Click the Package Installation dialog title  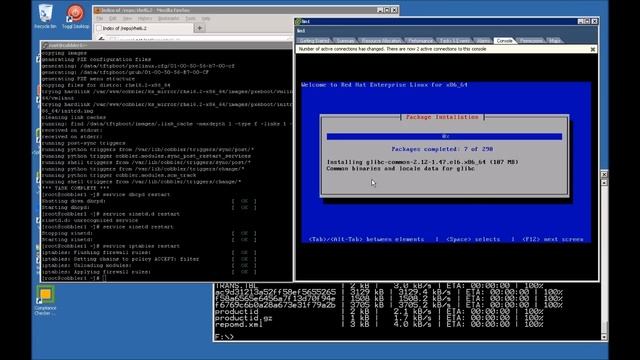click(x=442, y=117)
